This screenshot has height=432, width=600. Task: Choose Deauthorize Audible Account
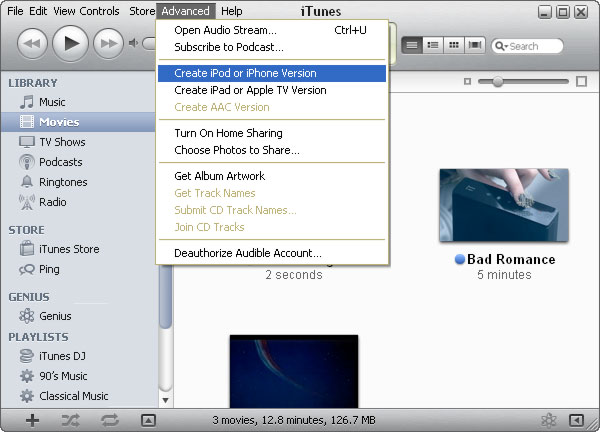(272, 253)
